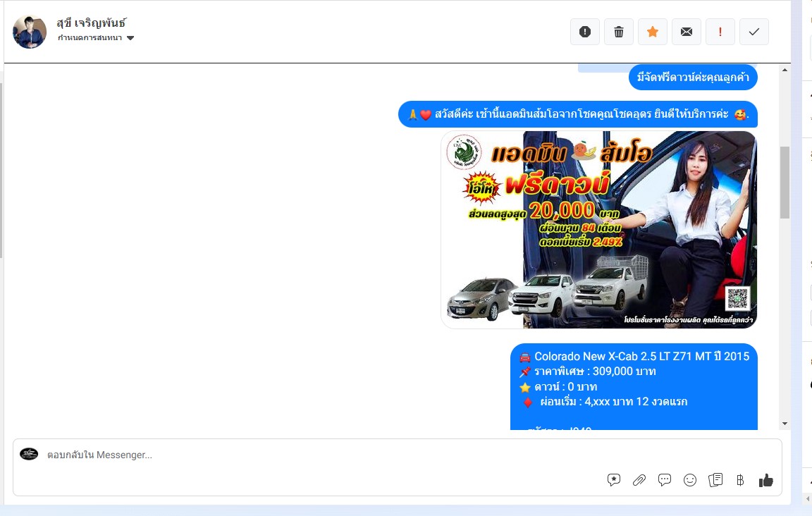Image resolution: width=812 pixels, height=516 pixels.
Task: Click the chat scrollbar down arrow
Action: pos(785,423)
